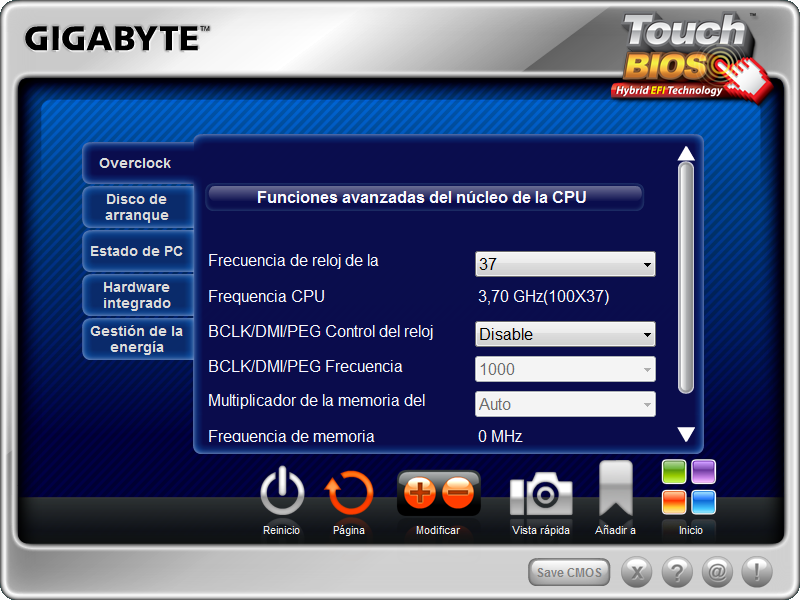800x600 pixels.
Task: Open the memory multiplier Auto dropdown
Action: (565, 404)
